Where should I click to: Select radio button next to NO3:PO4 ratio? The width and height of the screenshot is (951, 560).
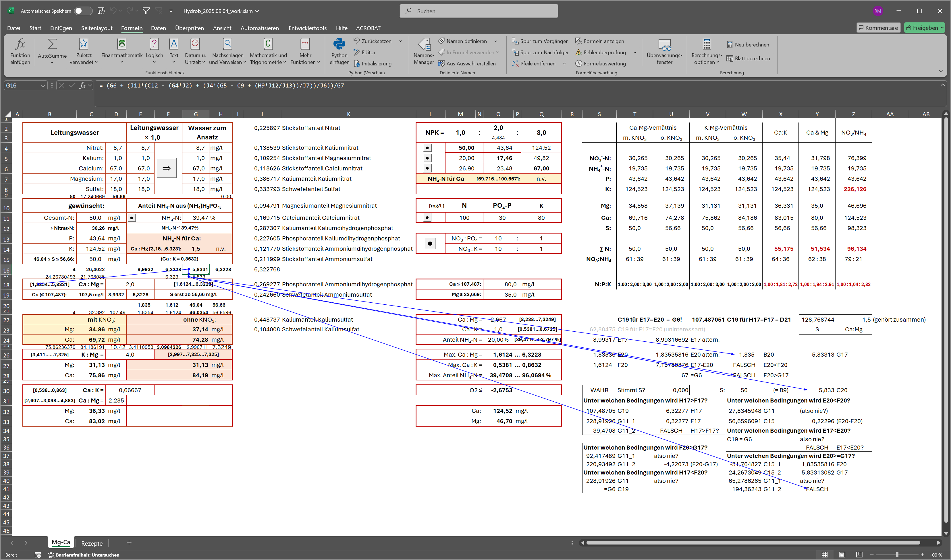pos(430,243)
